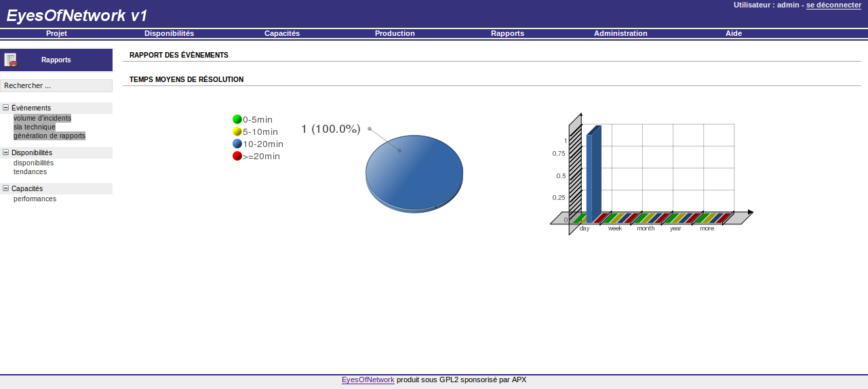Click the se déconnecter logout link

[833, 5]
